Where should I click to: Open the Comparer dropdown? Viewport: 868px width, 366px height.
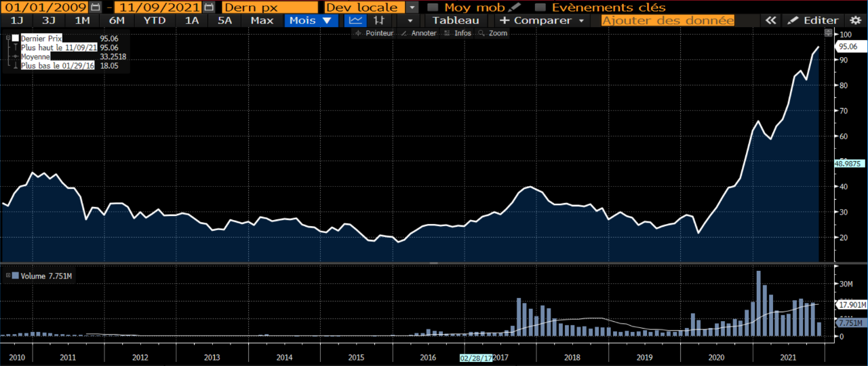click(541, 20)
